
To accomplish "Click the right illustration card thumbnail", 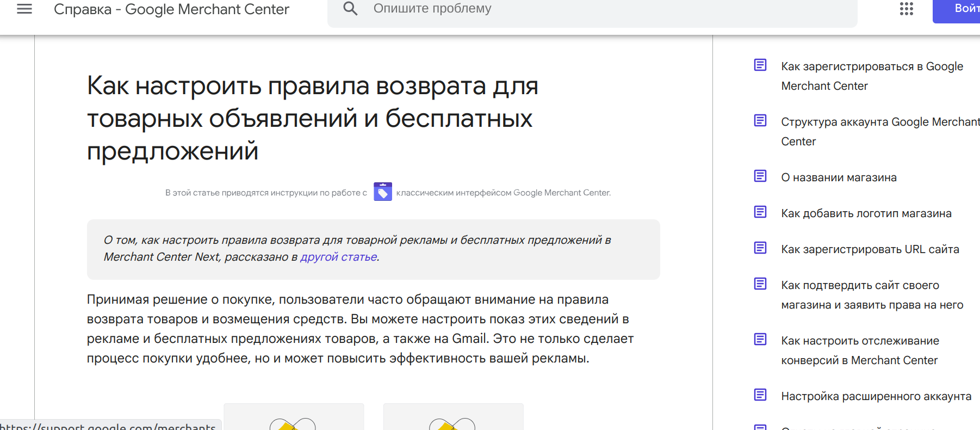I will (x=453, y=417).
